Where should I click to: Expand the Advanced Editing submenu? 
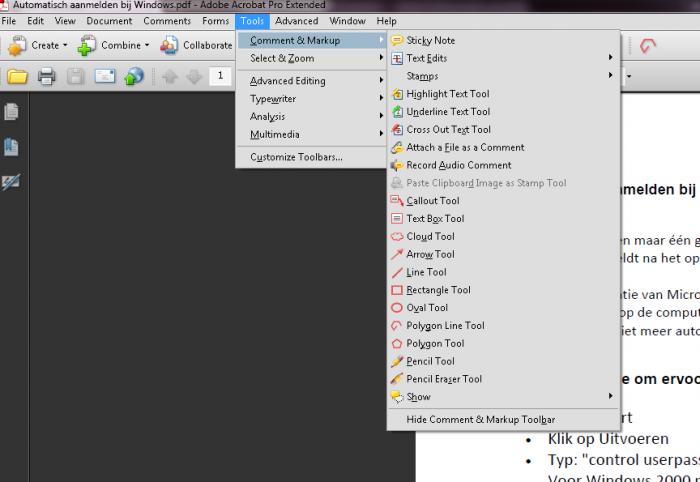tap(312, 81)
